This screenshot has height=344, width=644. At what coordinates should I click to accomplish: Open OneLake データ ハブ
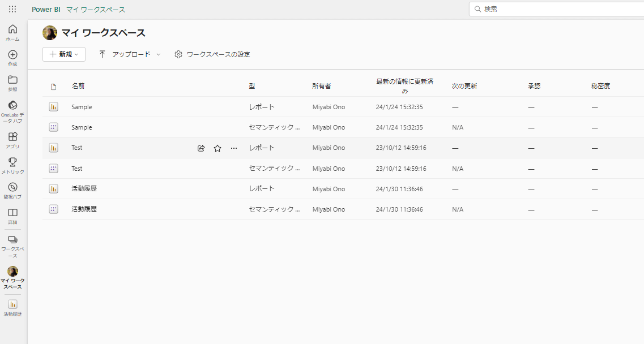12,111
